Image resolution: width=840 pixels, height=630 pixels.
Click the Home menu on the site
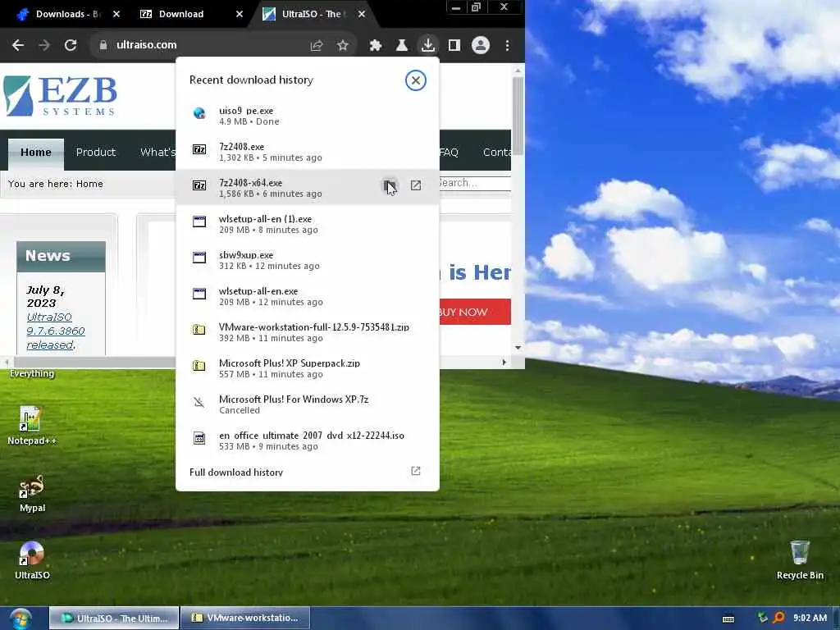pyautogui.click(x=36, y=153)
